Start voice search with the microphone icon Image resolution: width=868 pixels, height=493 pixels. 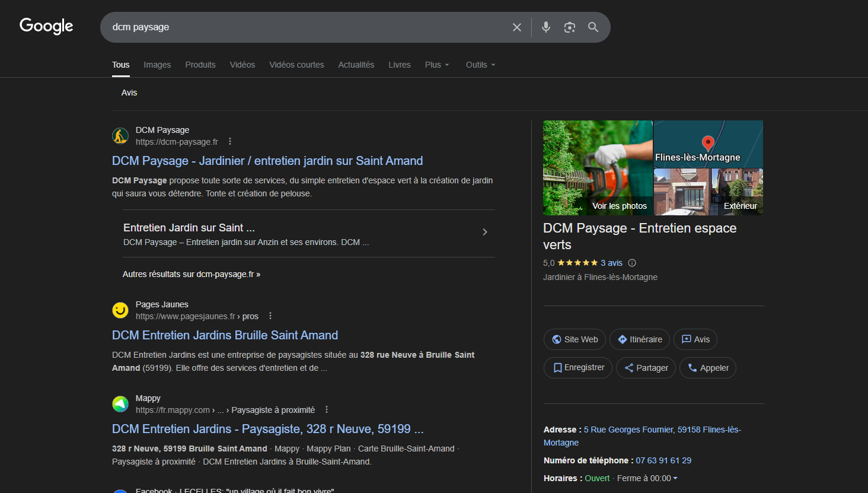click(x=546, y=27)
